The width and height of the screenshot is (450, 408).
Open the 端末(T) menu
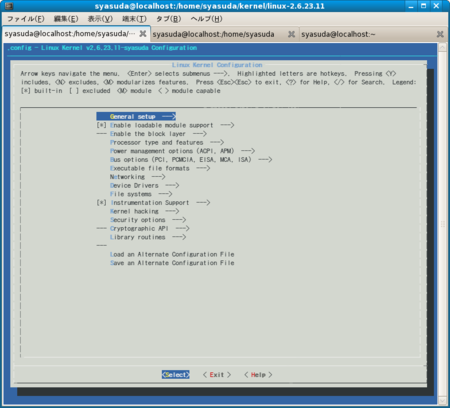click(x=134, y=19)
